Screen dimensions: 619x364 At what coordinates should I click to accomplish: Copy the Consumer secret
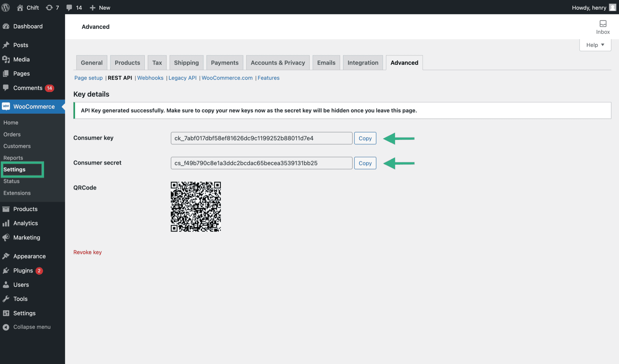(365, 163)
